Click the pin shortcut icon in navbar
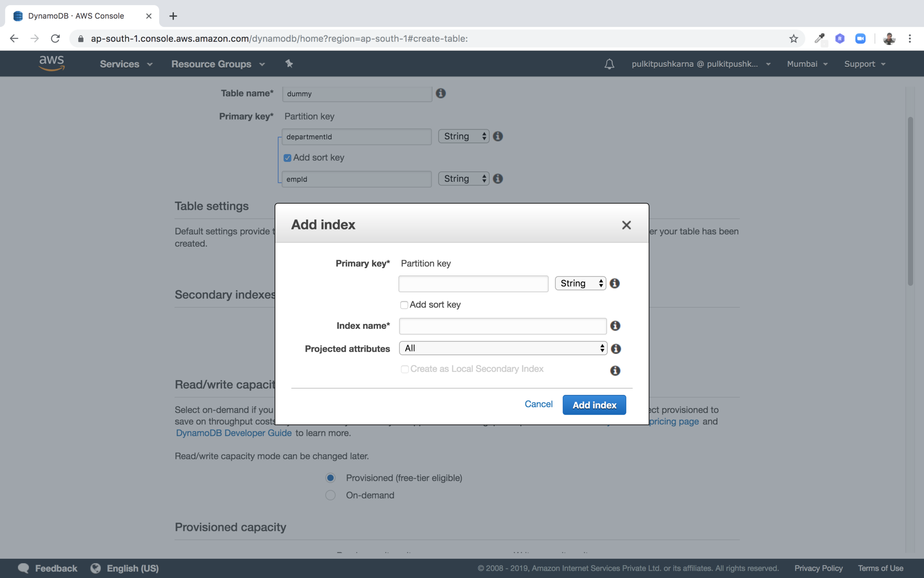 289,64
